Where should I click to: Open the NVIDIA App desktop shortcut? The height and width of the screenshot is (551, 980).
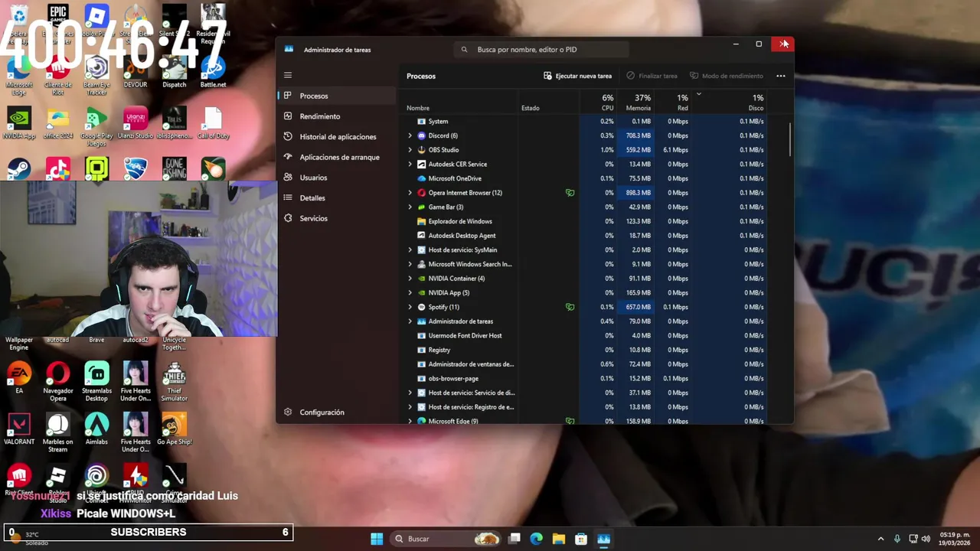19,123
